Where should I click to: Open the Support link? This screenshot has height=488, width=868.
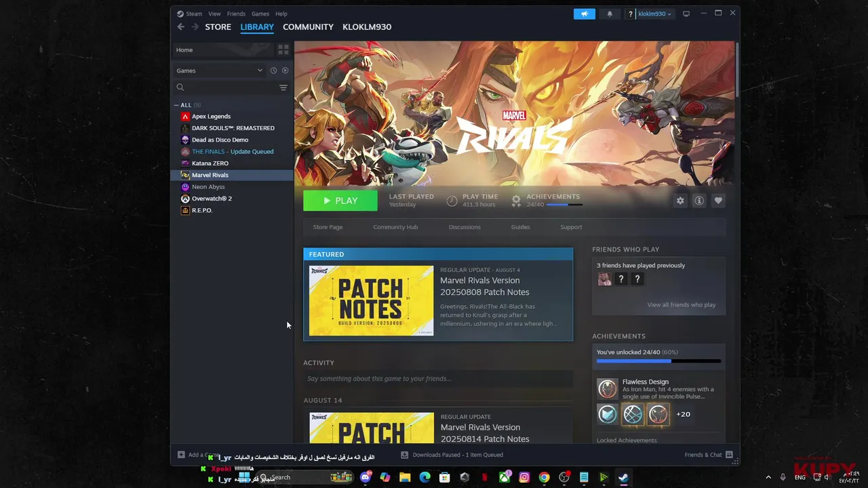(x=571, y=227)
